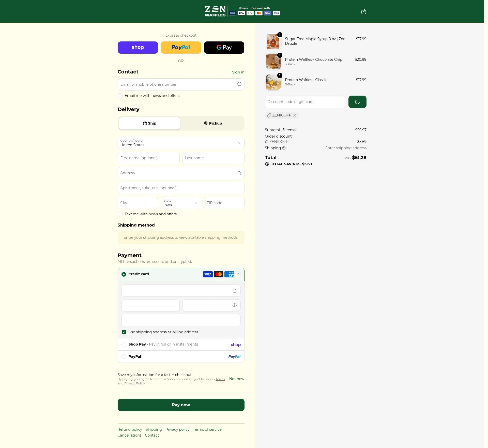
Task: Open Shop's Privacy Policy link
Action: pos(135,383)
